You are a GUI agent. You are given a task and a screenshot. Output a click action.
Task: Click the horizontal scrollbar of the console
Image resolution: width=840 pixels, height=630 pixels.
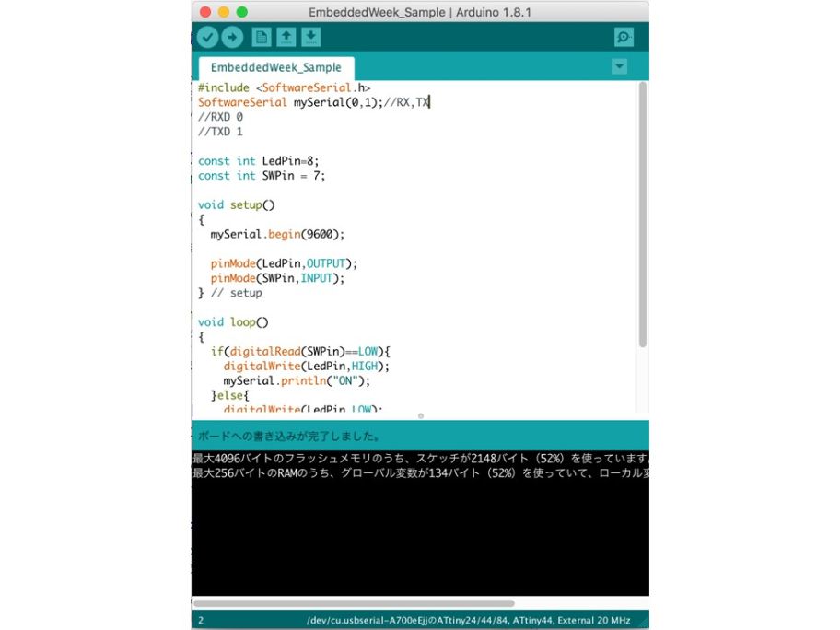(x=354, y=603)
